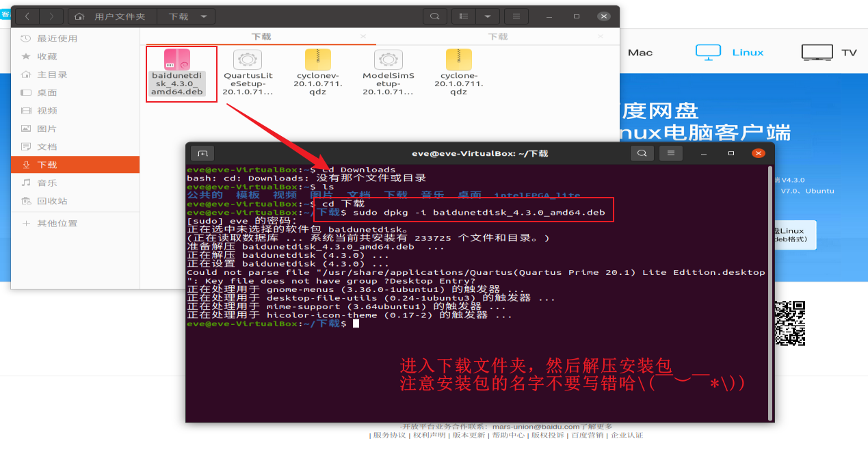This screenshot has height=465, width=868.
Task: Open the 百度营销 footer link
Action: click(x=588, y=435)
